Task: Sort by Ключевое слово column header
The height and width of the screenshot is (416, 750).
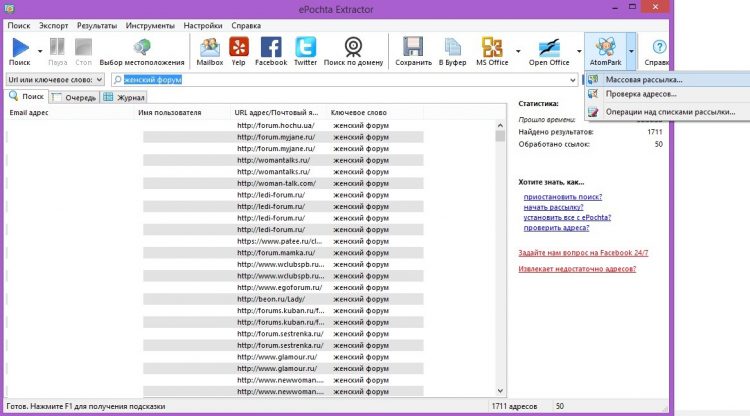Action: point(375,113)
